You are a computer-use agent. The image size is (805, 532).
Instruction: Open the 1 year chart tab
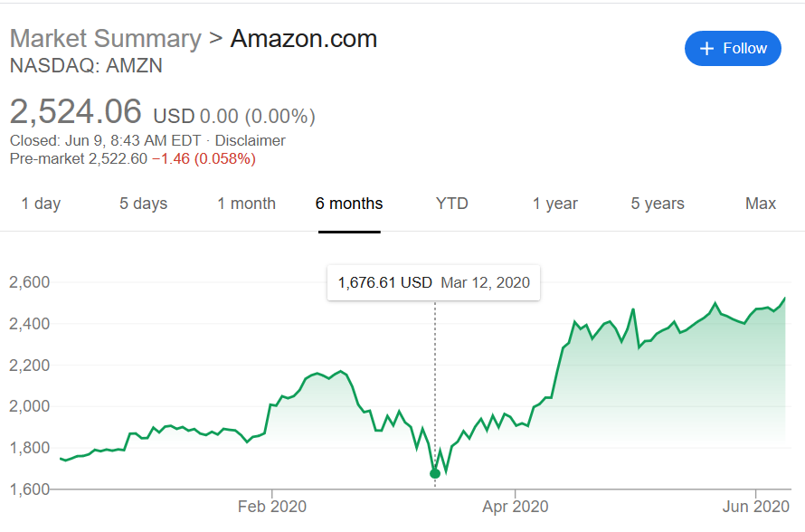[555, 204]
